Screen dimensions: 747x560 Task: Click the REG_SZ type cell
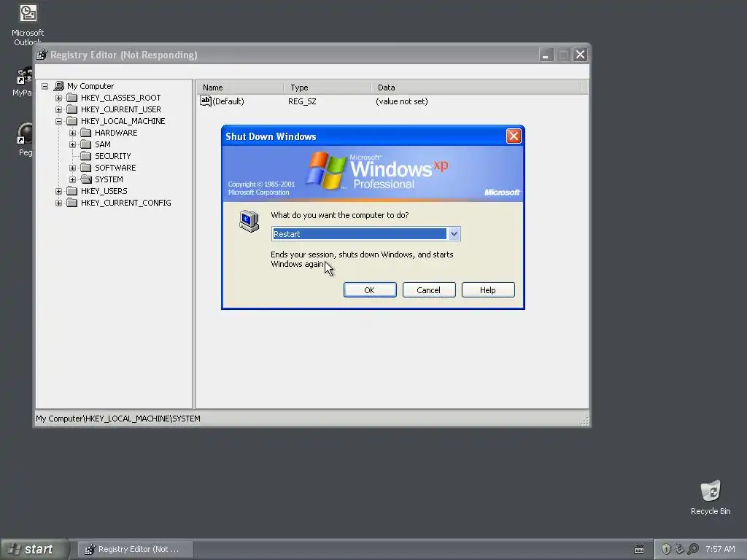[x=302, y=101]
